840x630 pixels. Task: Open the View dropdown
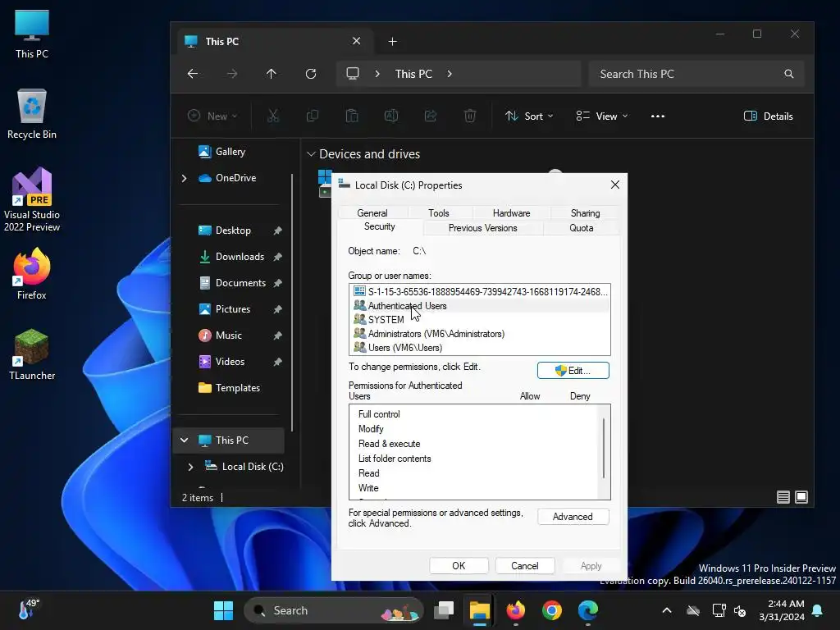(601, 116)
